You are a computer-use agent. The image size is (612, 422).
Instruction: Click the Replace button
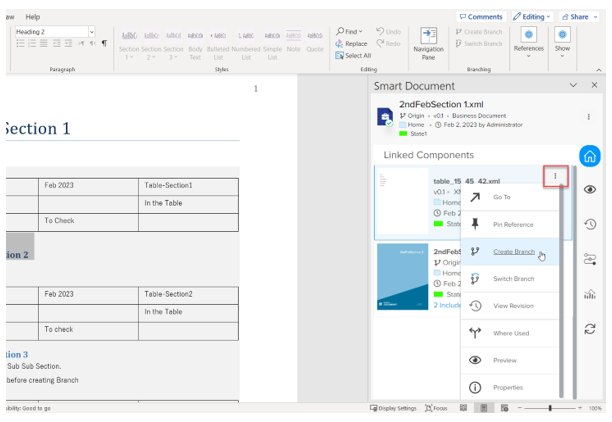[x=351, y=44]
